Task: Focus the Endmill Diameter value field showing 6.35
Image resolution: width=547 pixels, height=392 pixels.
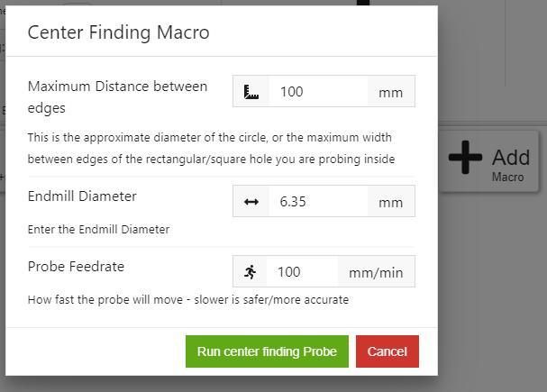Action: [x=318, y=201]
